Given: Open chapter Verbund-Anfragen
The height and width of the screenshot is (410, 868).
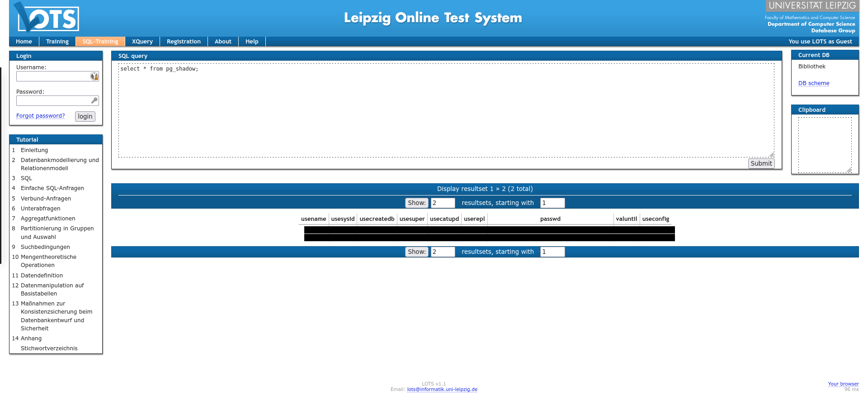Looking at the screenshot, I should pyautogui.click(x=46, y=199).
